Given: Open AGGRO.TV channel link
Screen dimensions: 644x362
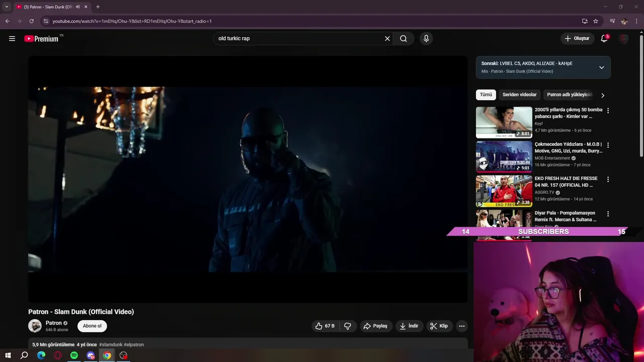Looking at the screenshot, I should point(544,193).
